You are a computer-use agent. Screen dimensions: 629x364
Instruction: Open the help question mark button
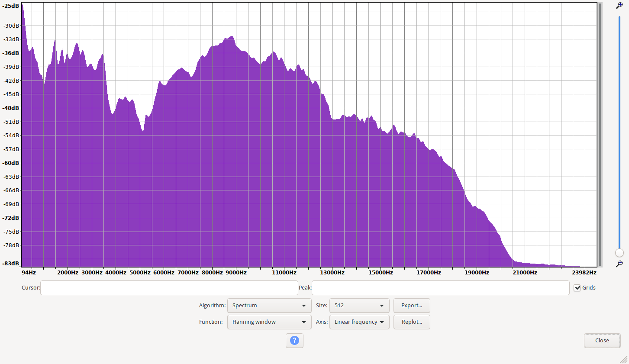294,341
